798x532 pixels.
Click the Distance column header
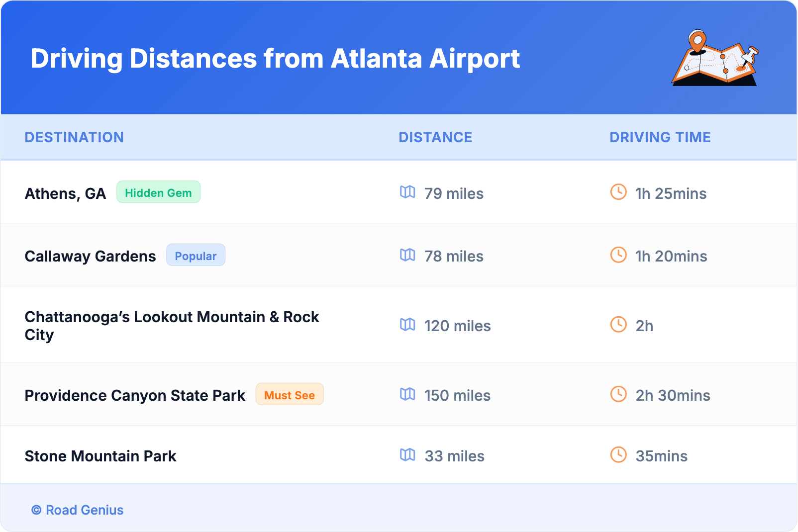pyautogui.click(x=435, y=137)
